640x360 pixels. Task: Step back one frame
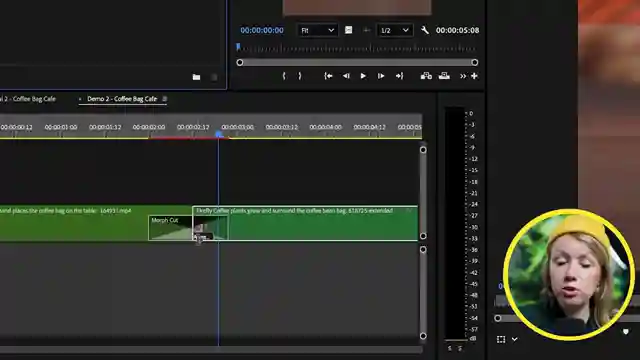[346, 76]
